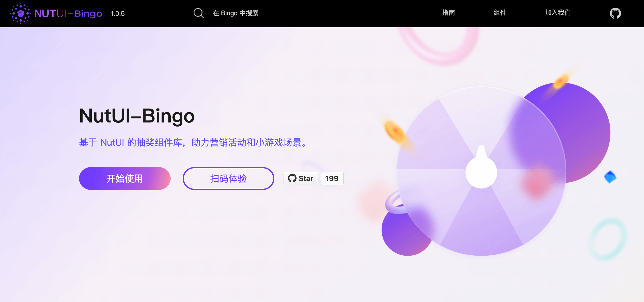The width and height of the screenshot is (644, 302).
Task: Open the 199 stargazers count
Action: (332, 178)
